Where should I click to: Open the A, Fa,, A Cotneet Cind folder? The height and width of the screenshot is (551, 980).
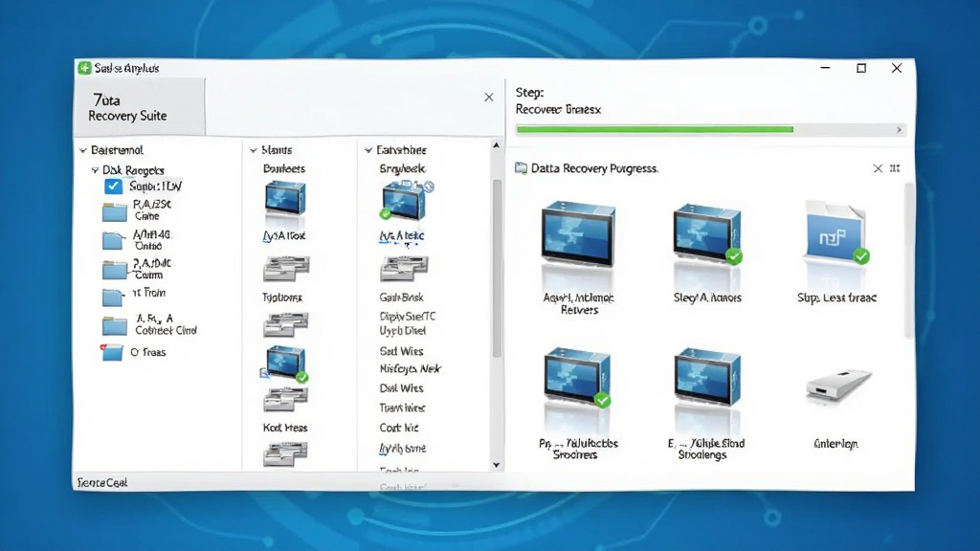115,325
